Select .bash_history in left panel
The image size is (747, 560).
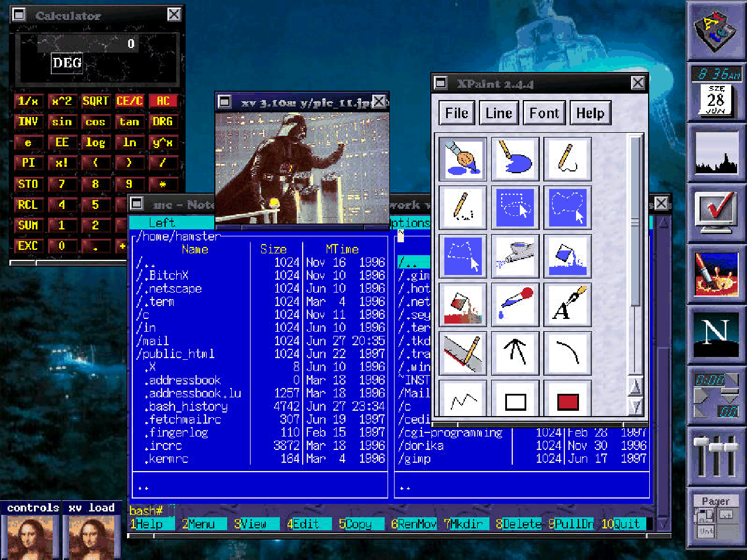[x=186, y=406]
